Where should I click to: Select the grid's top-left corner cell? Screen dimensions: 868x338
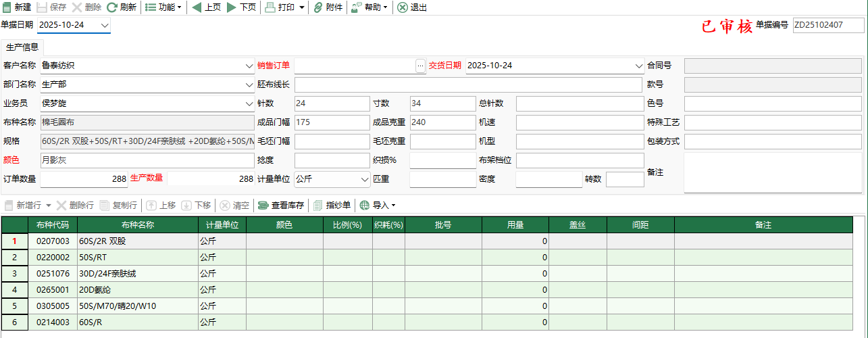14,224
